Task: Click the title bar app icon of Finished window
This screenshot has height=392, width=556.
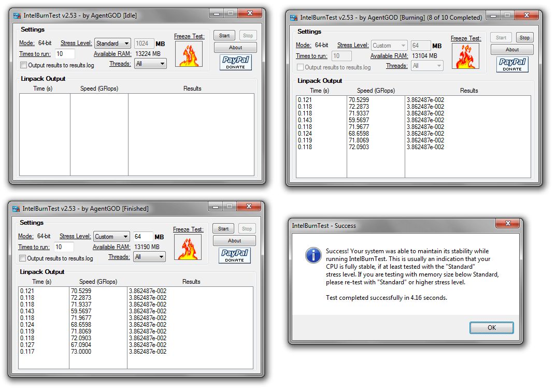Action: point(16,209)
